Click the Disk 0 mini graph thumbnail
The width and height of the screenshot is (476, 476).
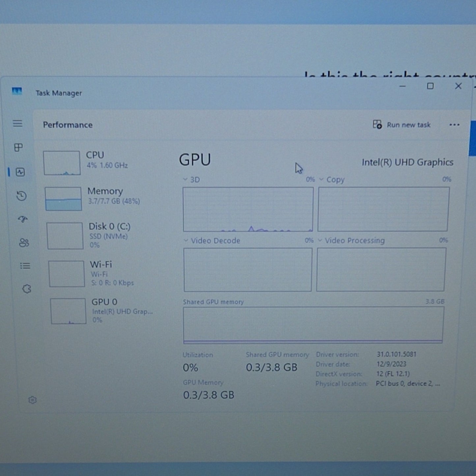(x=65, y=236)
